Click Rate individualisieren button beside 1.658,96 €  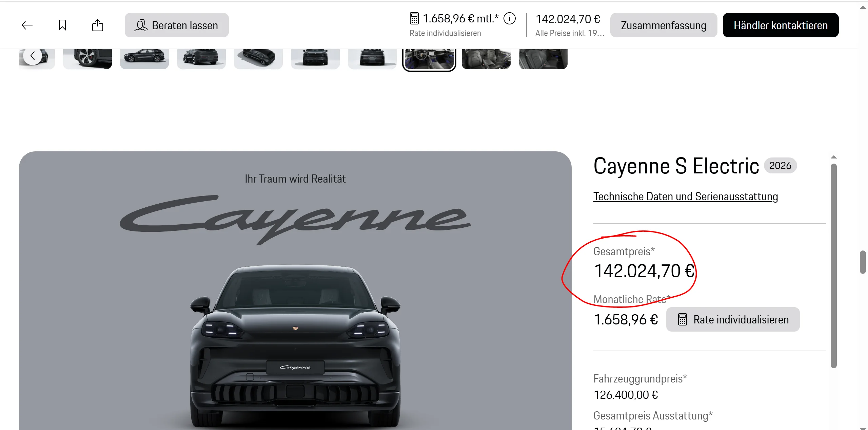coord(733,319)
